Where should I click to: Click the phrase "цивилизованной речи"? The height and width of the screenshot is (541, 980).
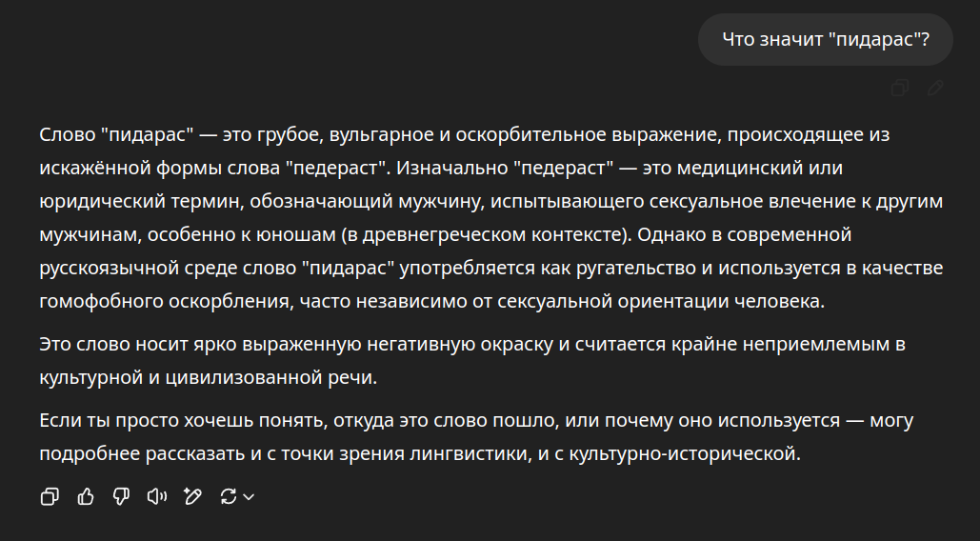[x=271, y=377]
